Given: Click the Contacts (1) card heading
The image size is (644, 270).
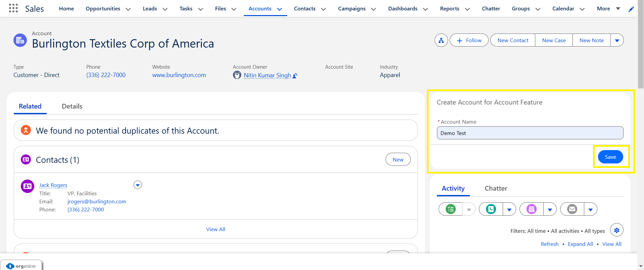Looking at the screenshot, I should (57, 160).
